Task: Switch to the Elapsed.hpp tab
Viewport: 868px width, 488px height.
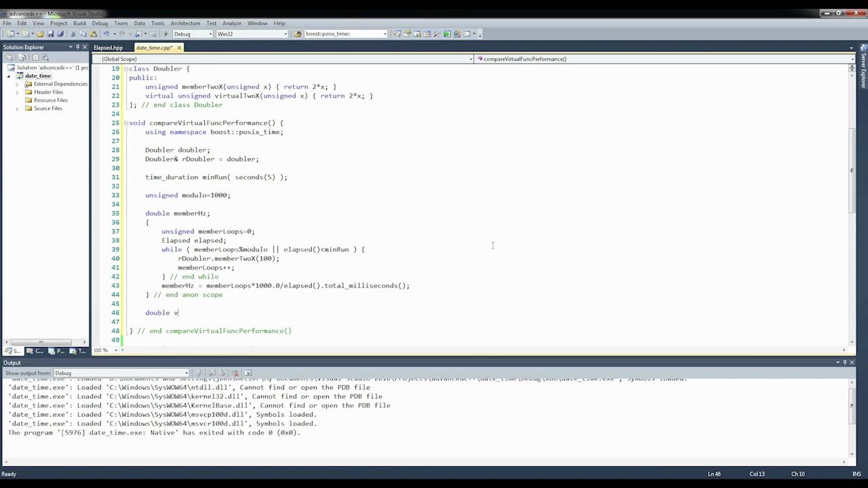Action: pos(108,47)
